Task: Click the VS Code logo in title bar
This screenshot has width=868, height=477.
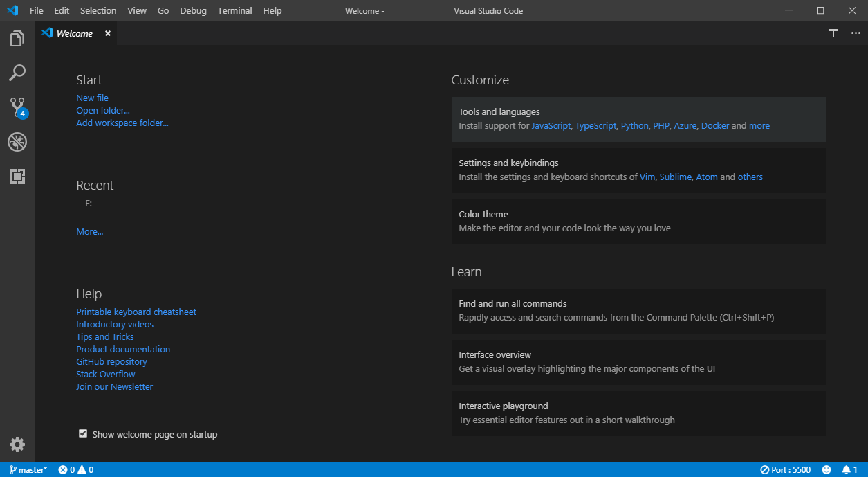Action: pos(12,10)
